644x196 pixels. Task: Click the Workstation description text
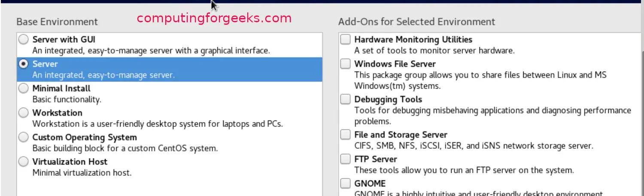[x=158, y=124]
